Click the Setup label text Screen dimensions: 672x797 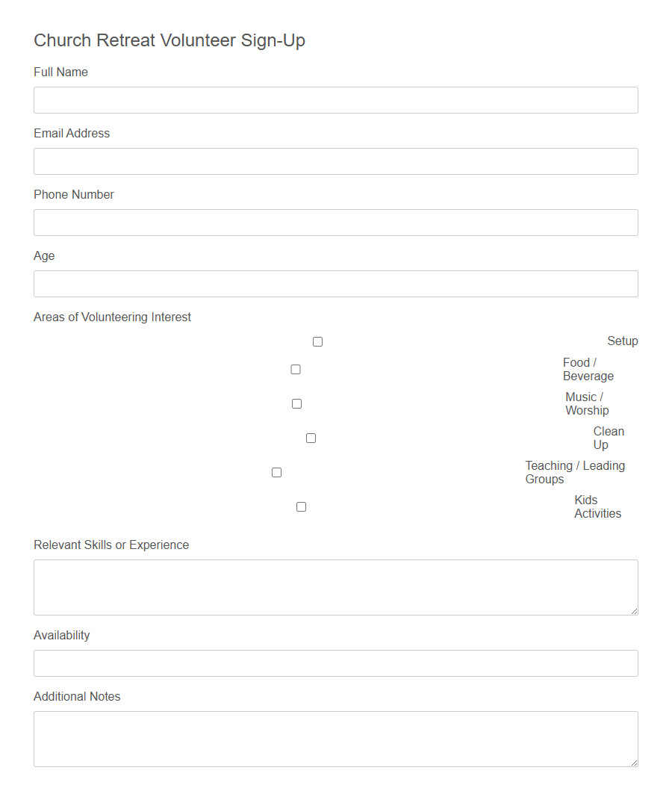click(623, 341)
